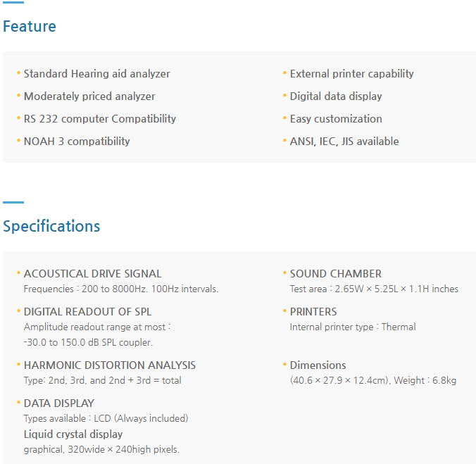Select the PRINTERS spec title
The image size is (476, 464).
click(x=313, y=312)
